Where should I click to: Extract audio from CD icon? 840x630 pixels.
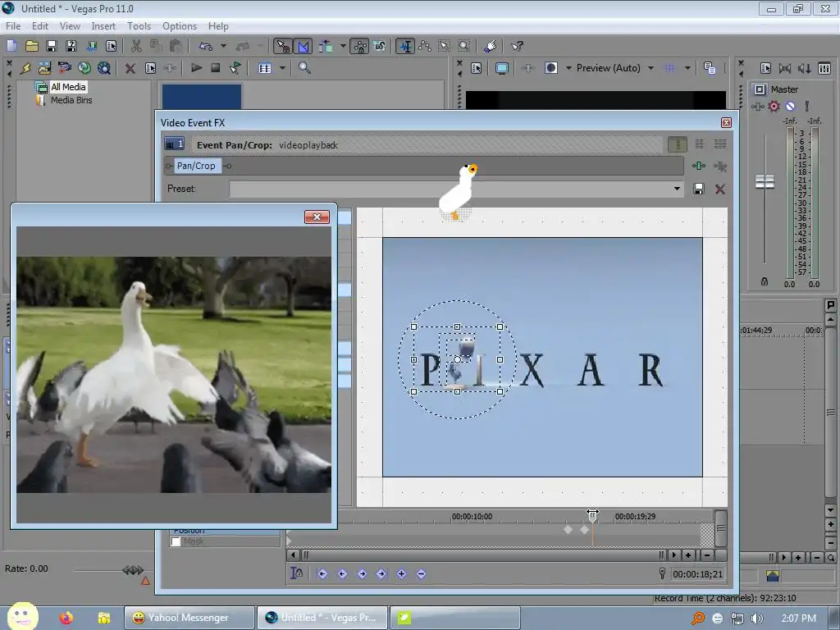[x=84, y=68]
